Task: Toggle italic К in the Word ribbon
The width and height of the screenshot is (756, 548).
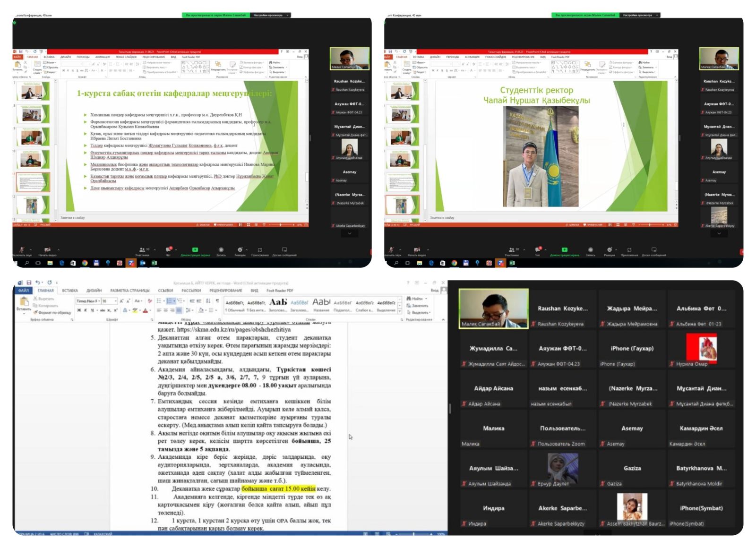Action: tap(86, 310)
